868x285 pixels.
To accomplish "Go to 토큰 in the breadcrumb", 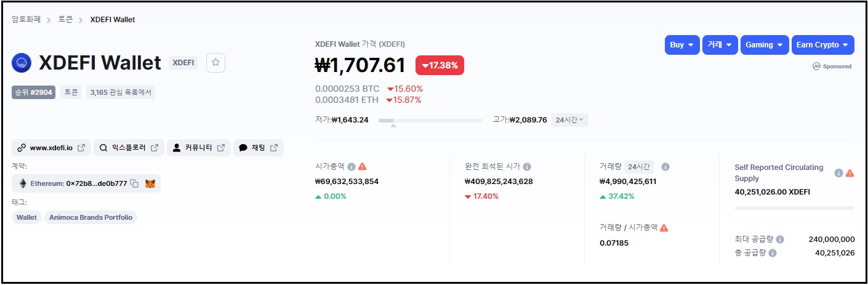I will (x=66, y=20).
